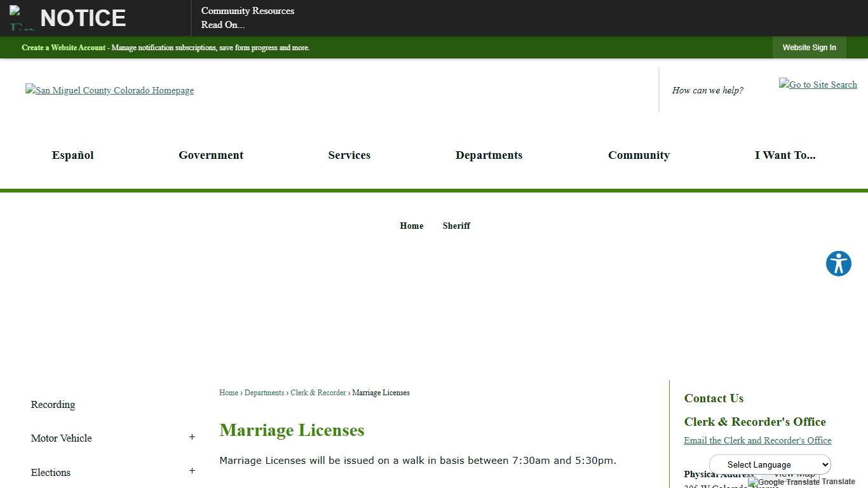
Task: Open the Clerk & Recorder breadcrumb link
Action: pyautogui.click(x=318, y=393)
